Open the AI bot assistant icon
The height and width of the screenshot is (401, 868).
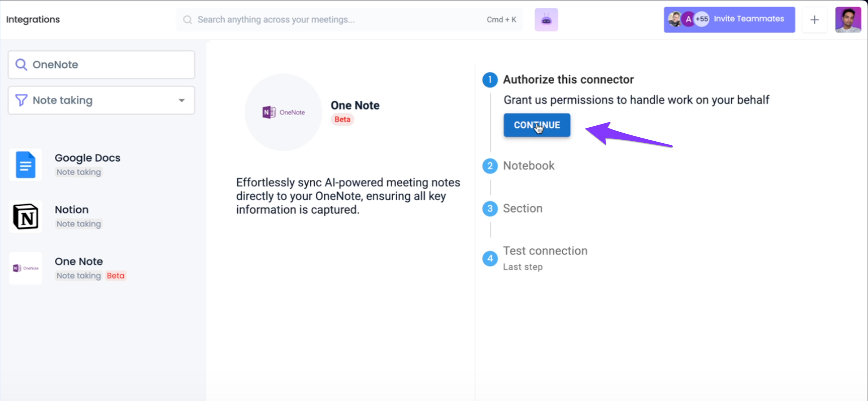pos(546,19)
